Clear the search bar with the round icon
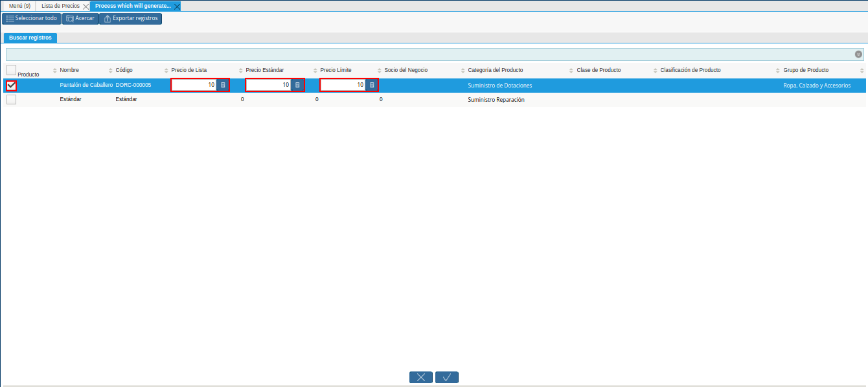 coord(858,54)
